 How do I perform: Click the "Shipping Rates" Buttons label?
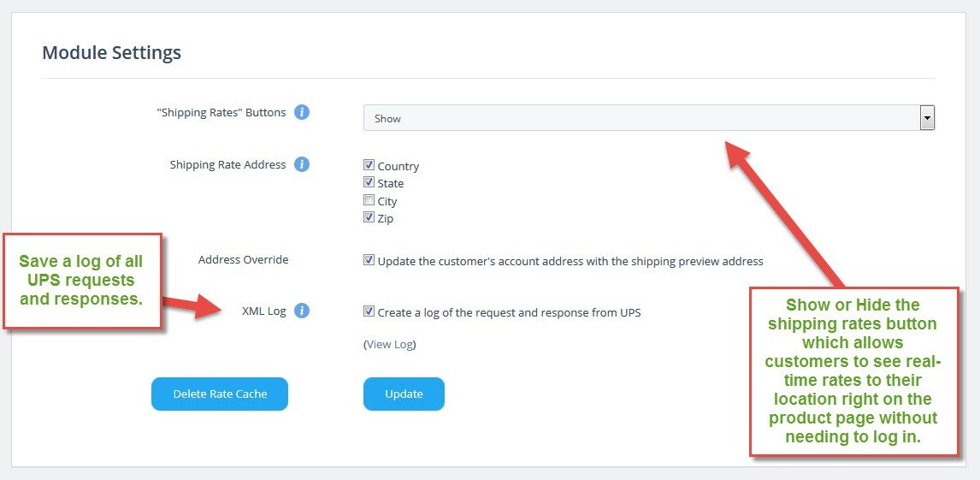[x=221, y=113]
